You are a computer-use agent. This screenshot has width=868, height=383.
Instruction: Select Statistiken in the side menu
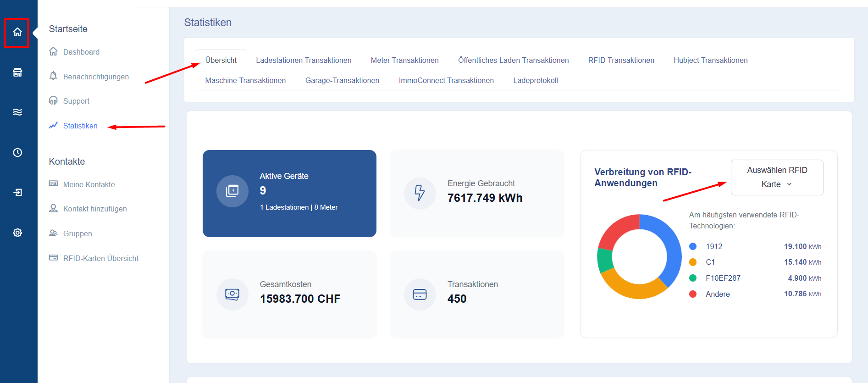(80, 126)
